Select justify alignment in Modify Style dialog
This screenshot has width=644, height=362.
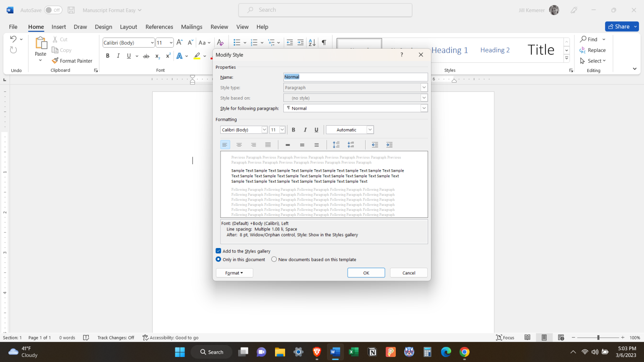268,145
